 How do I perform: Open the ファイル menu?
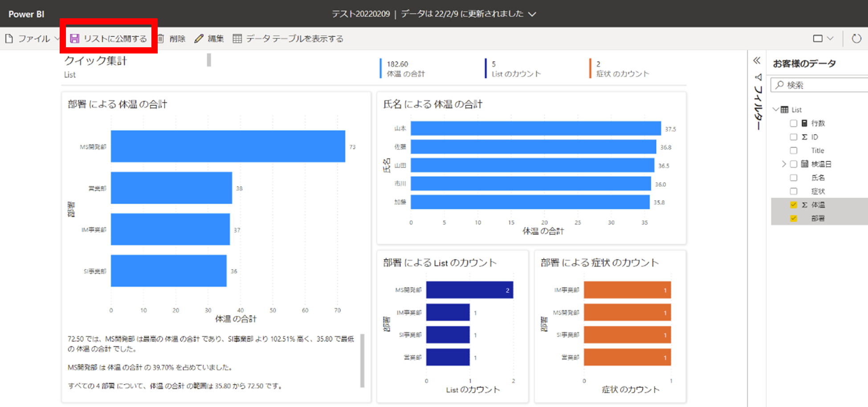33,38
